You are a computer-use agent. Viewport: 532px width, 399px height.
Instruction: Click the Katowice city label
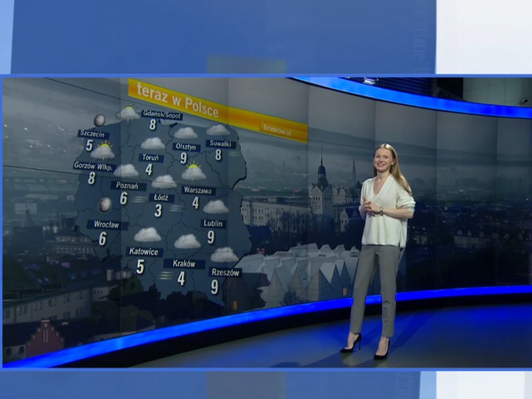coord(144,252)
